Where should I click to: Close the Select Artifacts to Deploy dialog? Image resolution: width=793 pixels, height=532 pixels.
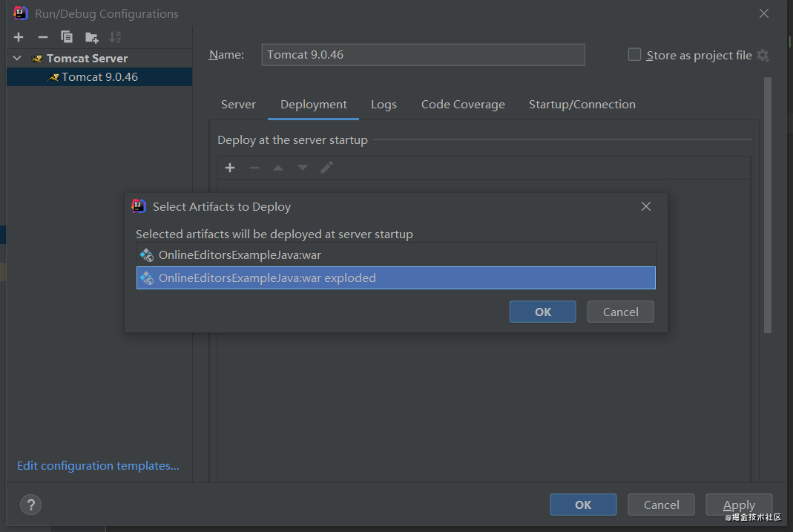point(646,206)
